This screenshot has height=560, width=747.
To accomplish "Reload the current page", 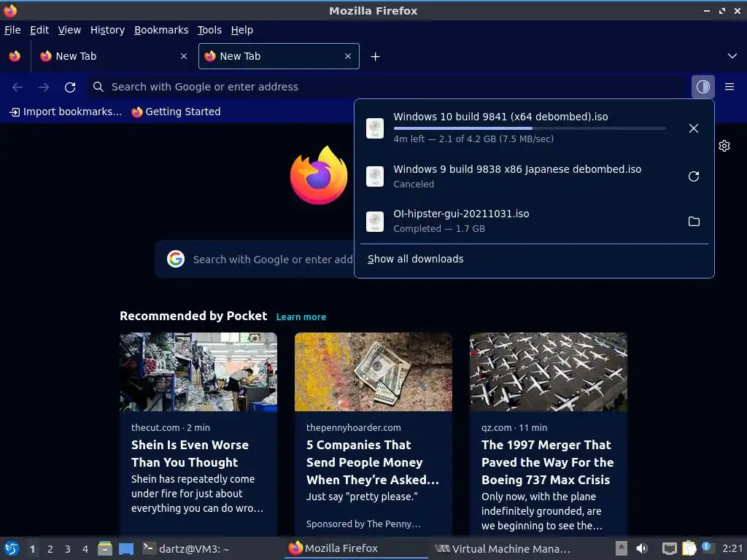I will click(70, 87).
